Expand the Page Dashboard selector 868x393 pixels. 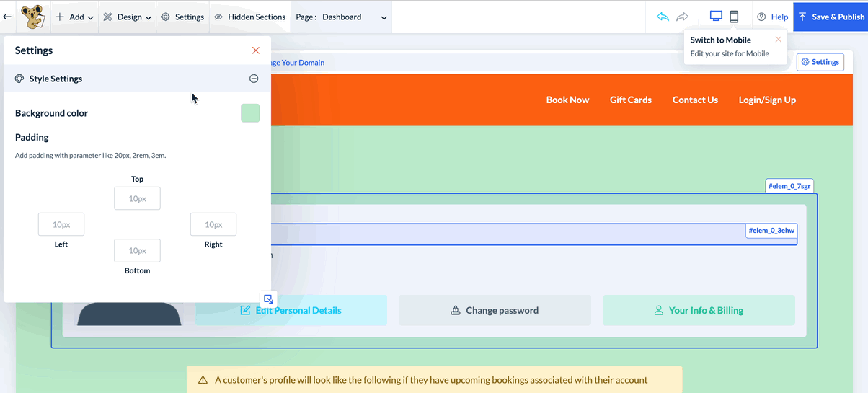pos(342,17)
